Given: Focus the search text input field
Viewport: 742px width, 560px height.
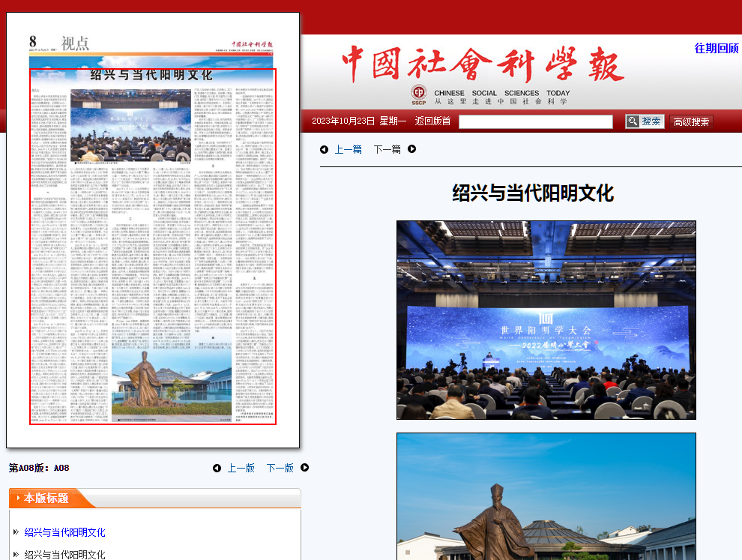Looking at the screenshot, I should (x=535, y=121).
